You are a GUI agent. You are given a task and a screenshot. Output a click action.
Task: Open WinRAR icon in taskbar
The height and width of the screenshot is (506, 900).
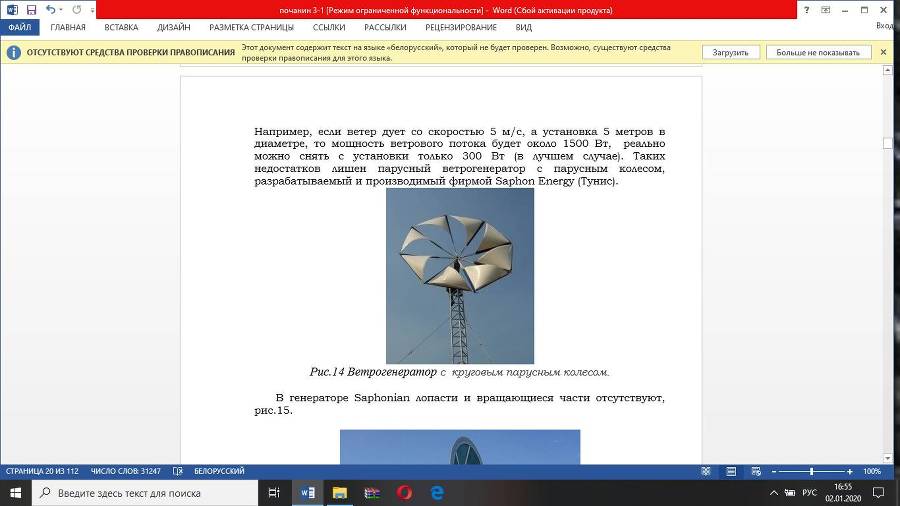(x=372, y=493)
